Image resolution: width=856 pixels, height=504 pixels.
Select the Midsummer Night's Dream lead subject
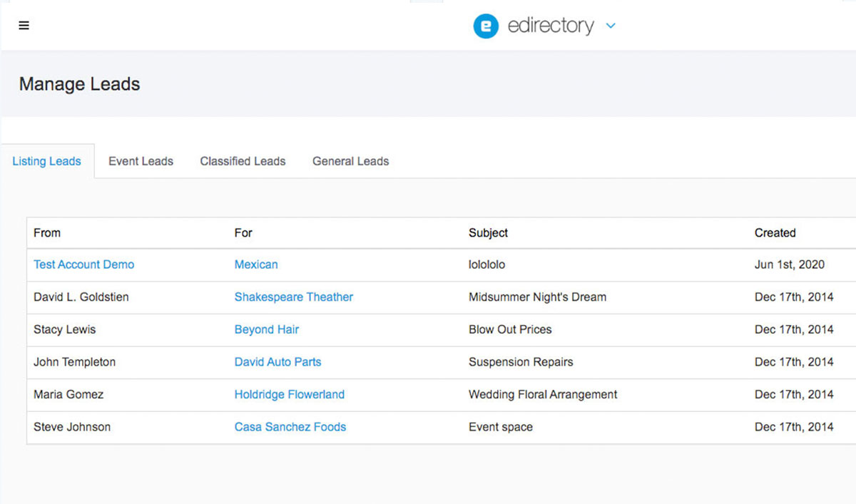coord(537,297)
